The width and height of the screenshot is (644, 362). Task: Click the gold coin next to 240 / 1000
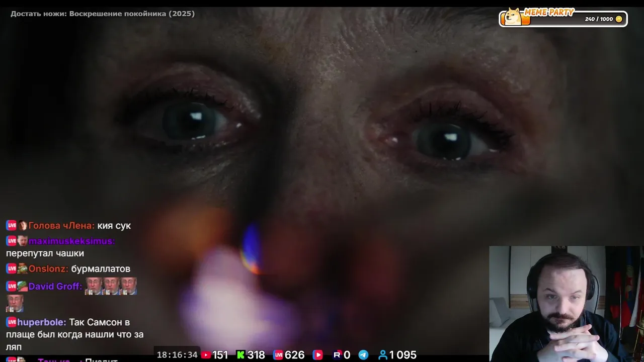(619, 19)
